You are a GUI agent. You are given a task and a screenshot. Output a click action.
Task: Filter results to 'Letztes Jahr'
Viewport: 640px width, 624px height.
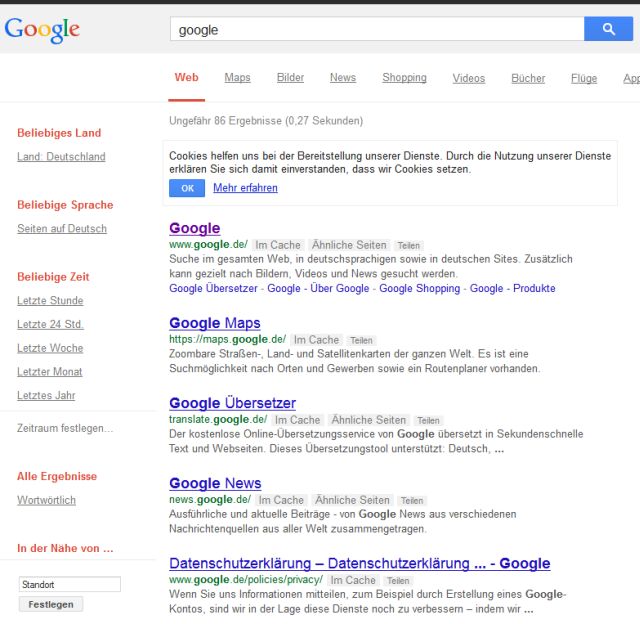point(46,395)
